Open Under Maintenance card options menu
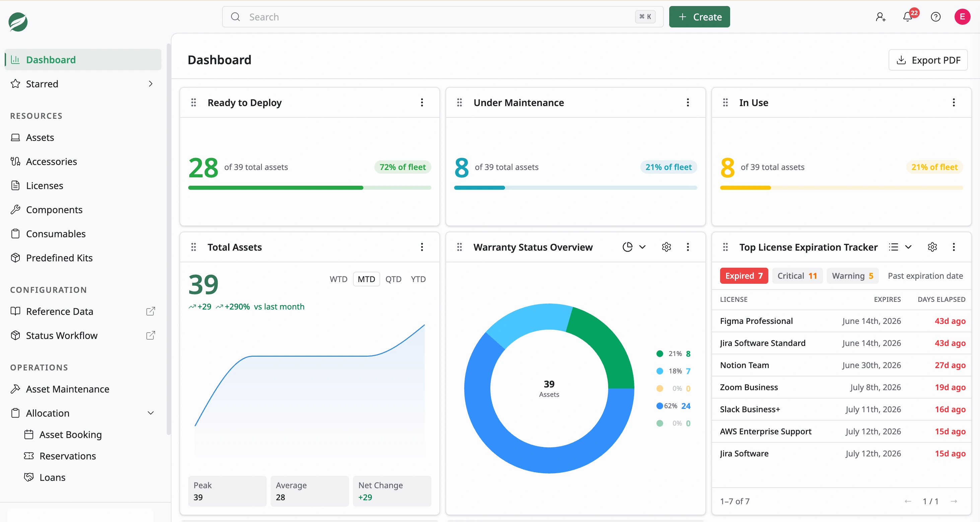Viewport: 980px width, 522px height. 688,102
